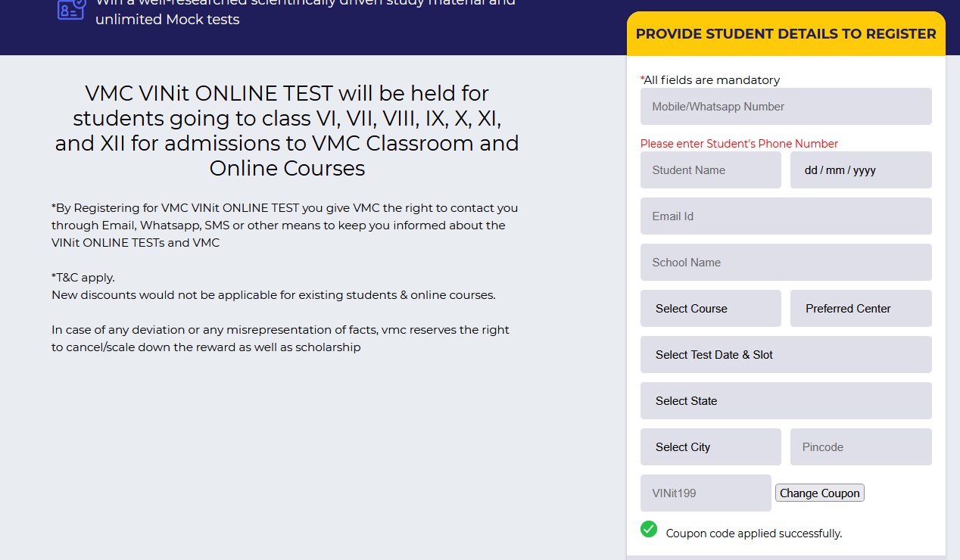Click 'New discounts would not be applicable' line

pyautogui.click(x=273, y=295)
